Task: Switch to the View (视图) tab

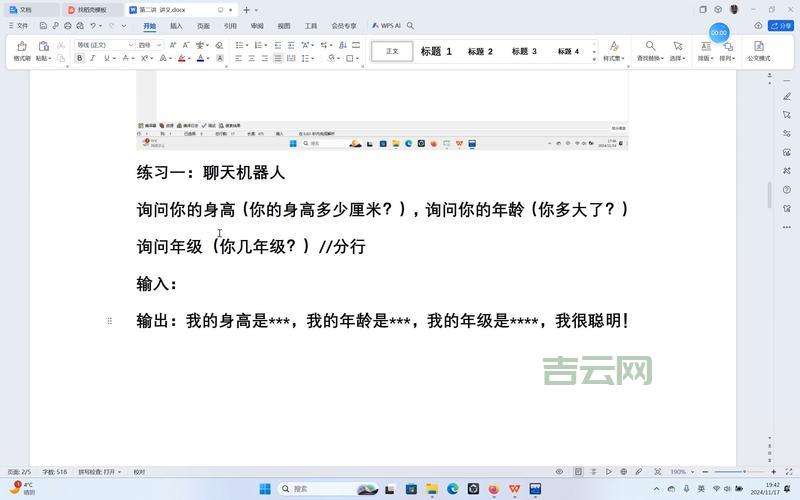Action: point(284,26)
